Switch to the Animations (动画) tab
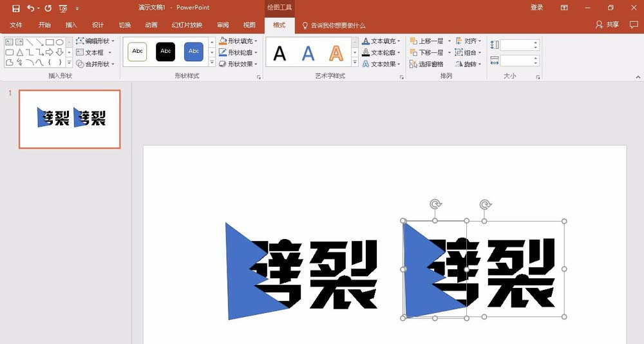The width and height of the screenshot is (644, 344). click(x=151, y=25)
